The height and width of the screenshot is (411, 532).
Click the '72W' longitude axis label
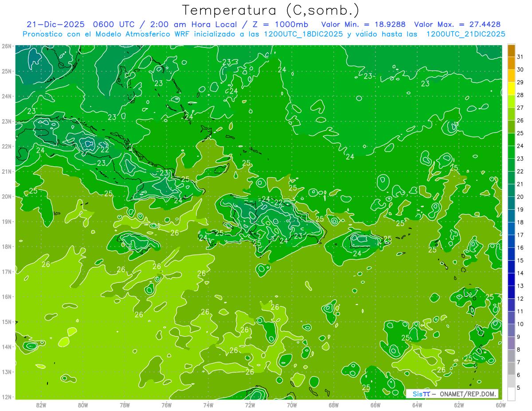(x=250, y=405)
